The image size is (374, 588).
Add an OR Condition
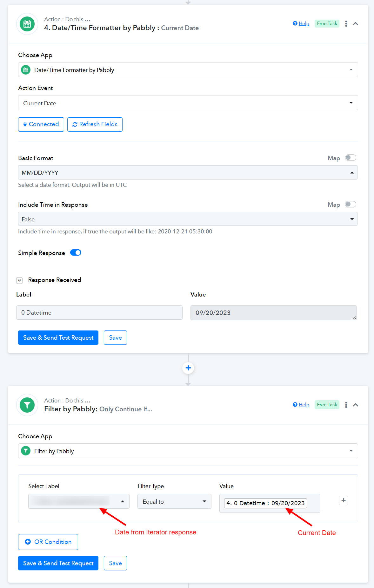pos(48,542)
